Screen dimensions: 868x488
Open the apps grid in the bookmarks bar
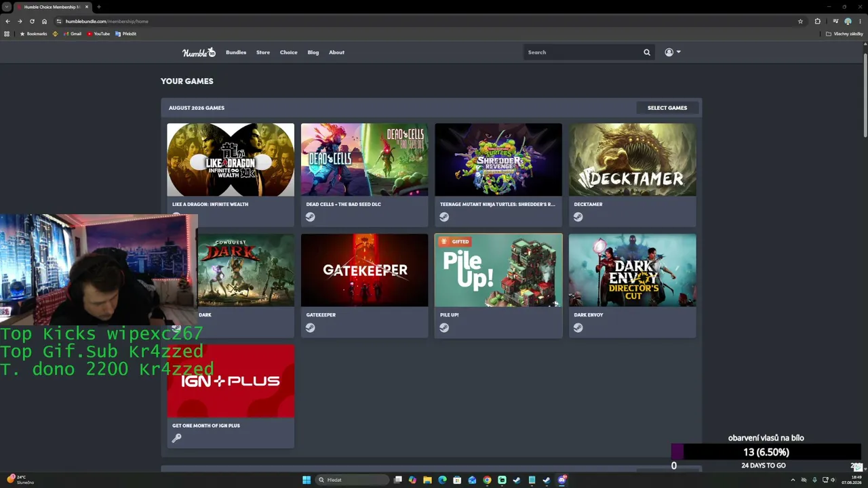(7, 34)
